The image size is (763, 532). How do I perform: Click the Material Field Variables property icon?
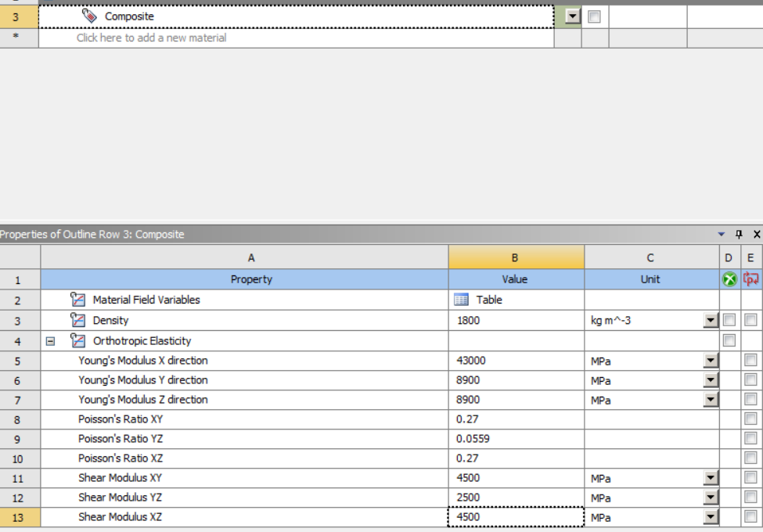coord(77,300)
